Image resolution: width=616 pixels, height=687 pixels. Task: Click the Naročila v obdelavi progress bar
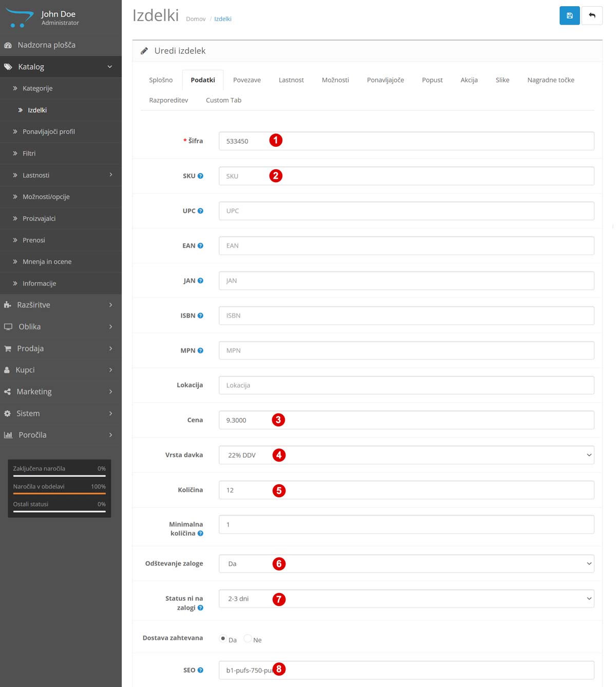(x=59, y=493)
